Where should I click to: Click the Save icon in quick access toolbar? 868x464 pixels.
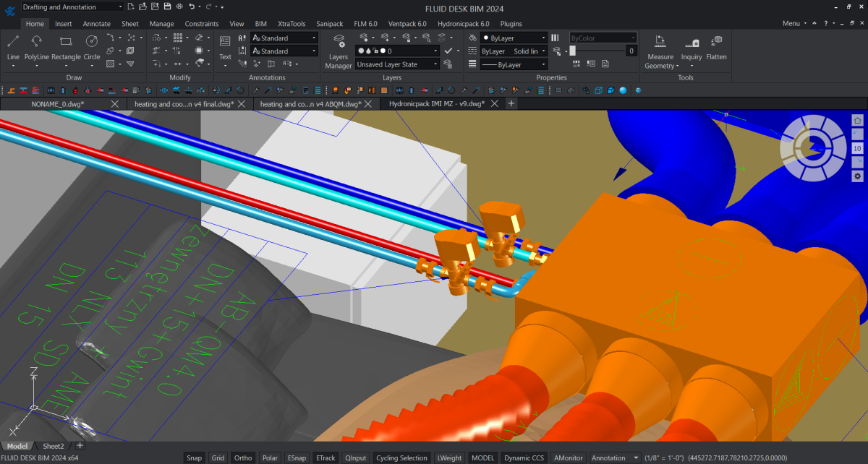pos(167,6)
